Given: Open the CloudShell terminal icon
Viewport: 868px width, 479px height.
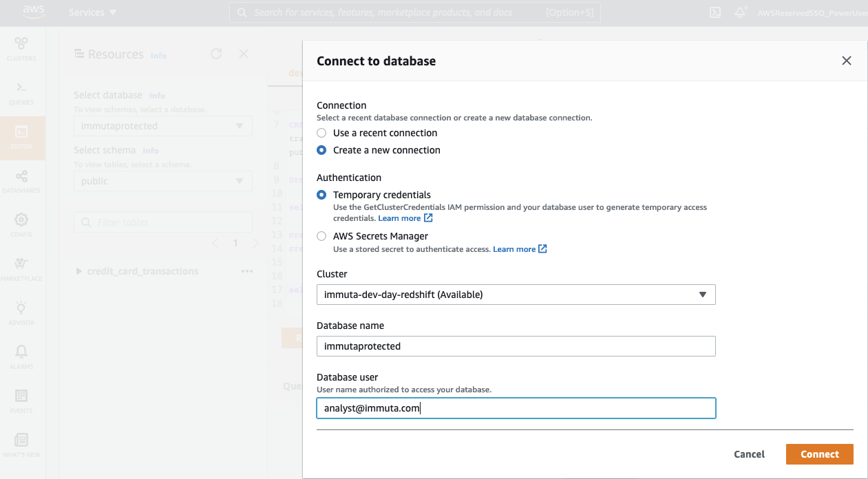Looking at the screenshot, I should tap(715, 12).
